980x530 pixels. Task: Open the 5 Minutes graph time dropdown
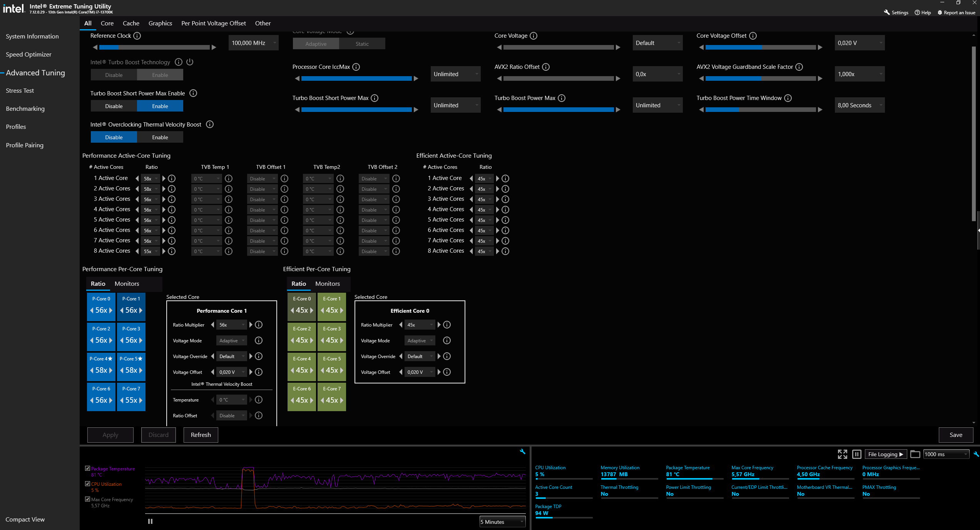click(502, 522)
